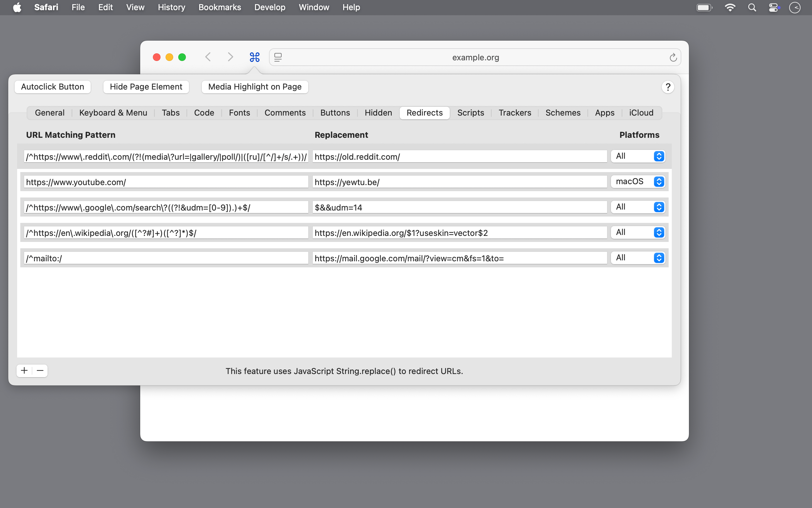The height and width of the screenshot is (508, 812).
Task: Click the circled icon at menu bar end
Action: [795, 7]
